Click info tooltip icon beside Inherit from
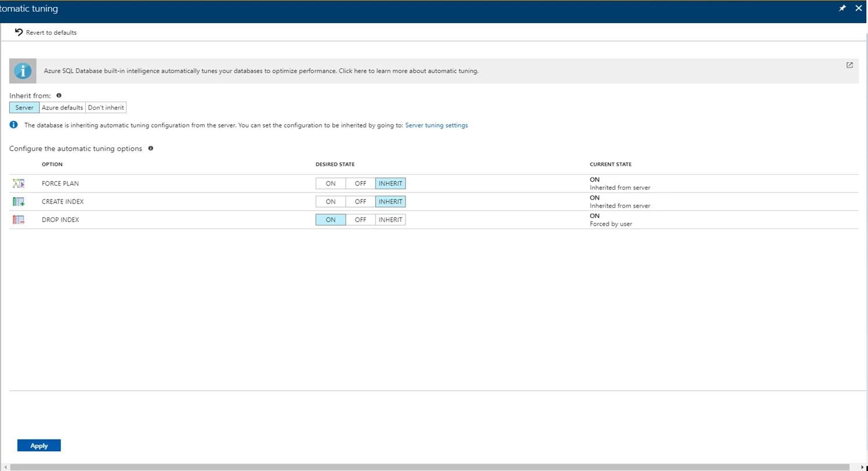 59,95
